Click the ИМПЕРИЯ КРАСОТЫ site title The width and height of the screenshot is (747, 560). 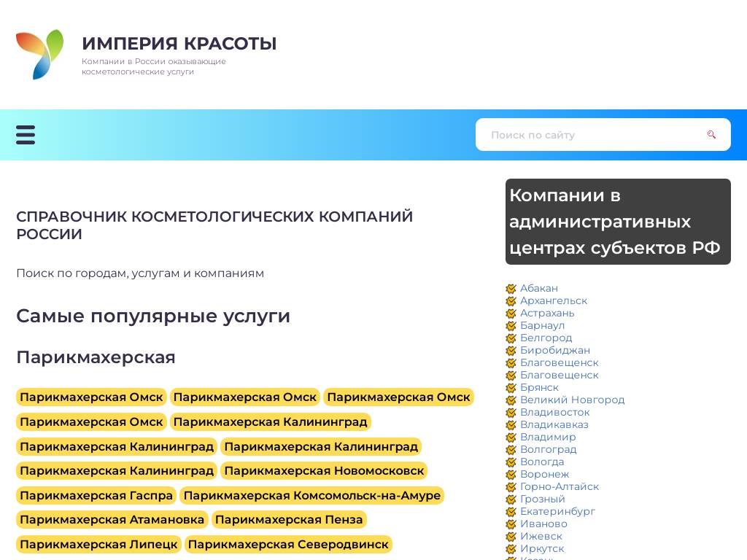click(179, 44)
